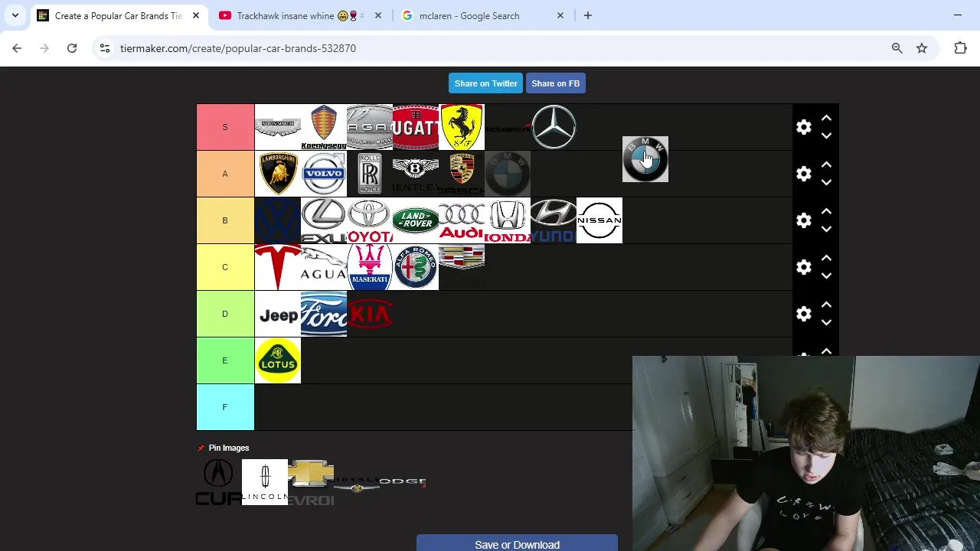Click the yellow C tier label

pos(225,267)
